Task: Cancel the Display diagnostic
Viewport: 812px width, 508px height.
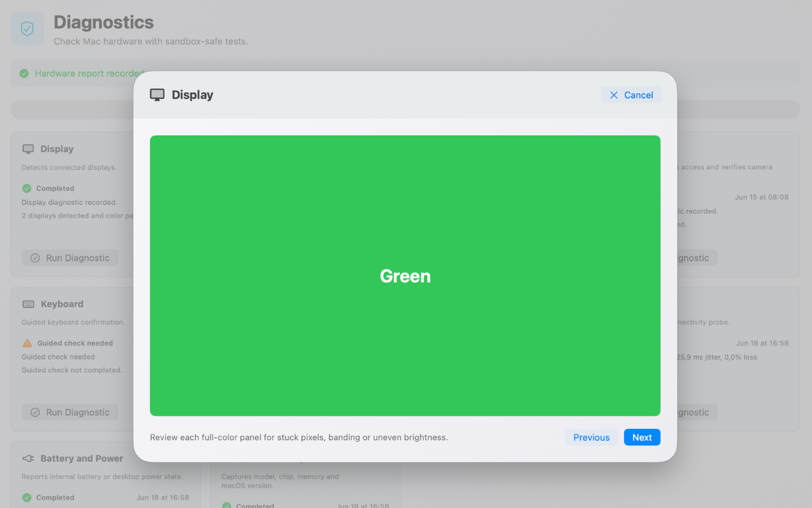Action: coord(631,95)
